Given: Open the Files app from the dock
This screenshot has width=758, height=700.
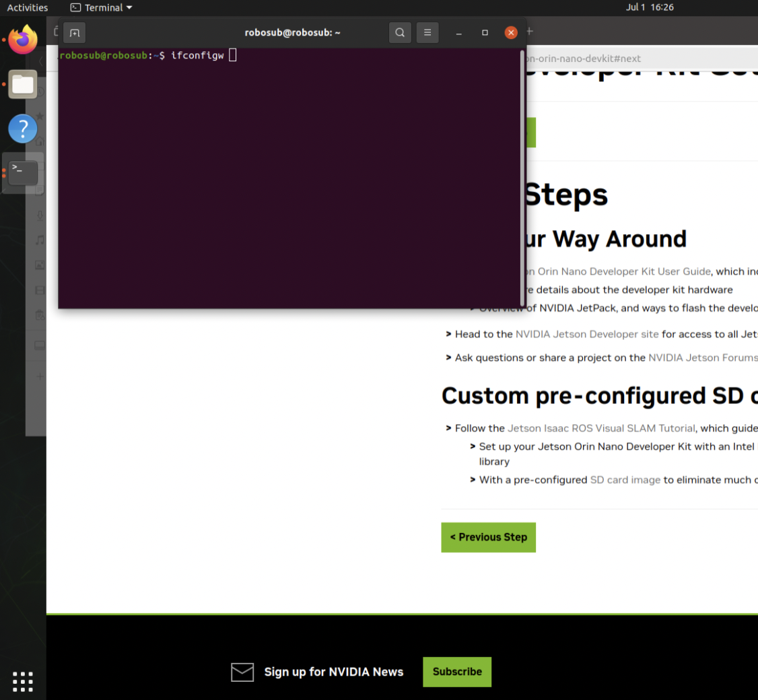Looking at the screenshot, I should coord(23,84).
